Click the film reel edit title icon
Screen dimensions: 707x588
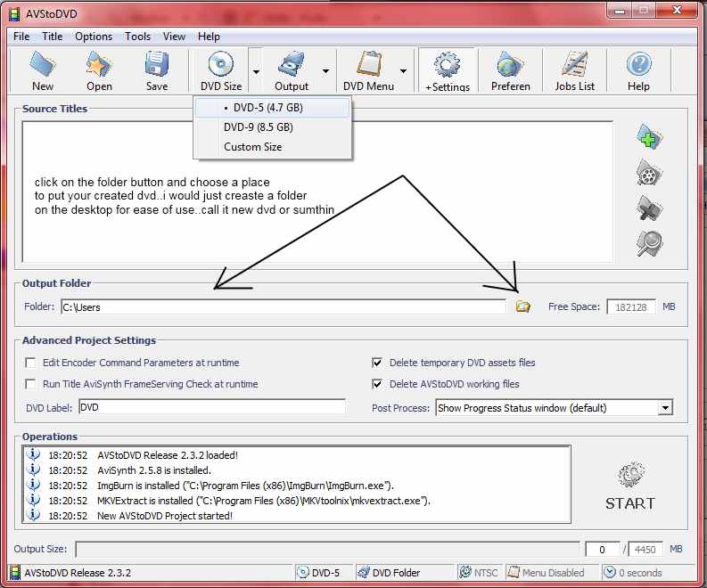[649, 172]
